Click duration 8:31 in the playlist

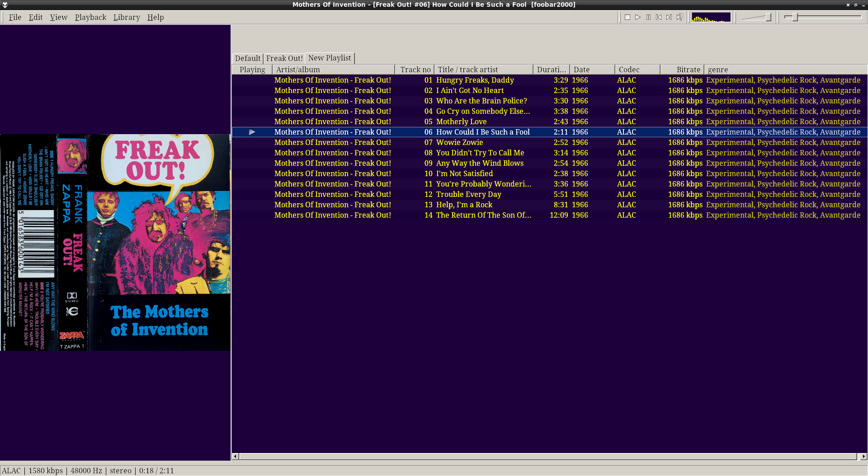pos(561,205)
